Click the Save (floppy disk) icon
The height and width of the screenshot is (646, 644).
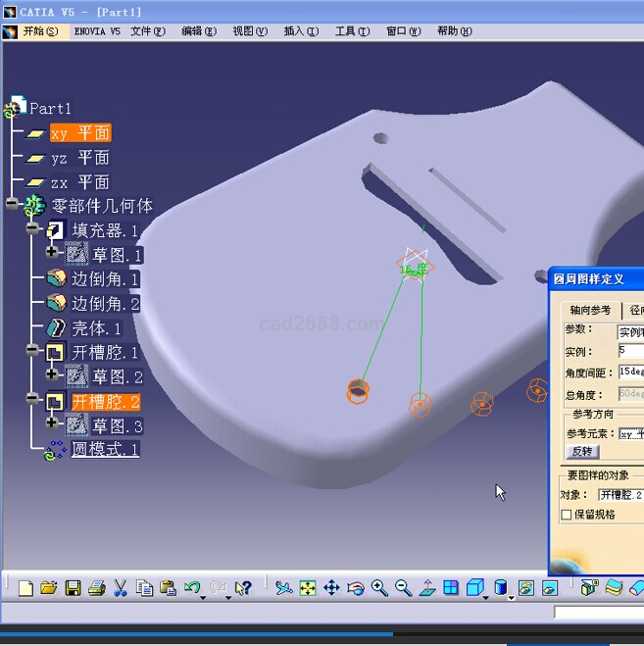tap(73, 588)
